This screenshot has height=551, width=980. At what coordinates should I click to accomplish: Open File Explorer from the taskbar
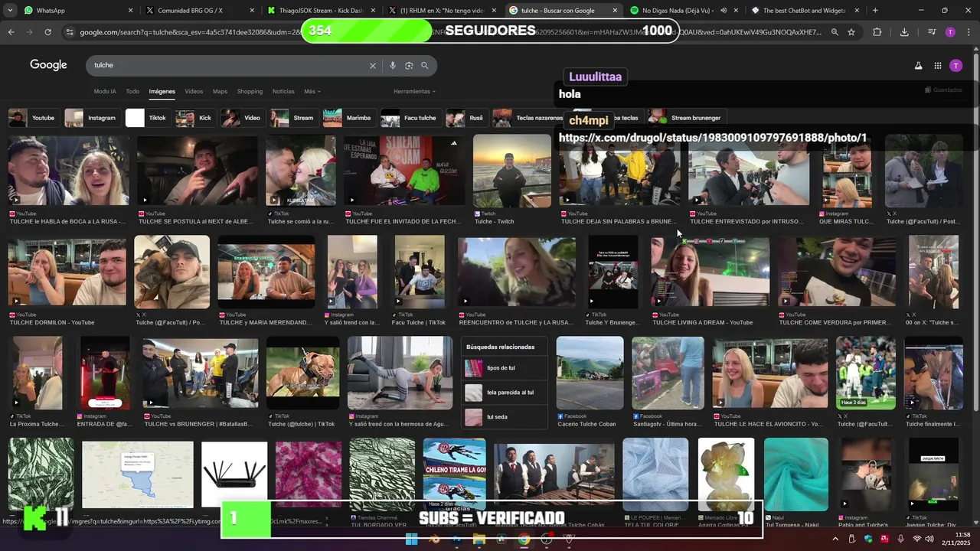click(479, 540)
